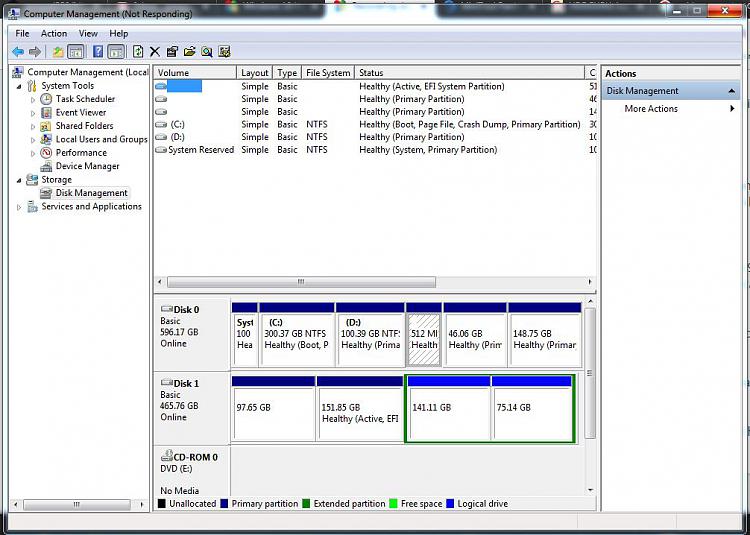This screenshot has width=750, height=535.
Task: Expand the Performance tree node
Action: pos(33,153)
